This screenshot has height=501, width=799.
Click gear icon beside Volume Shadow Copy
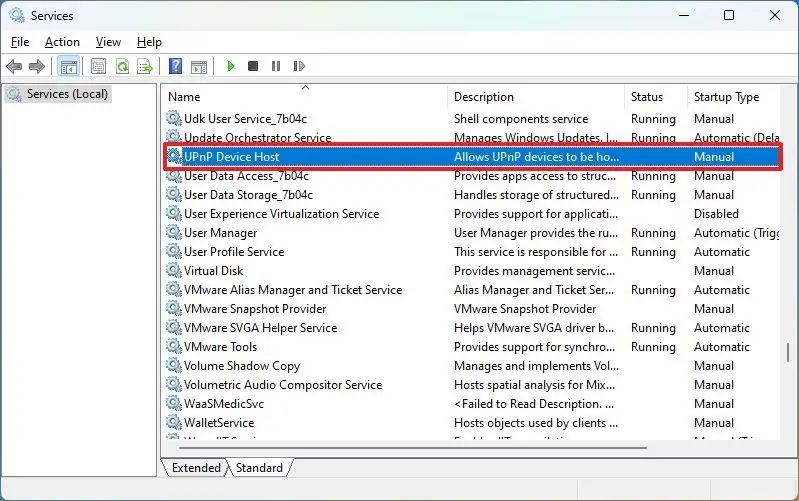tap(174, 365)
